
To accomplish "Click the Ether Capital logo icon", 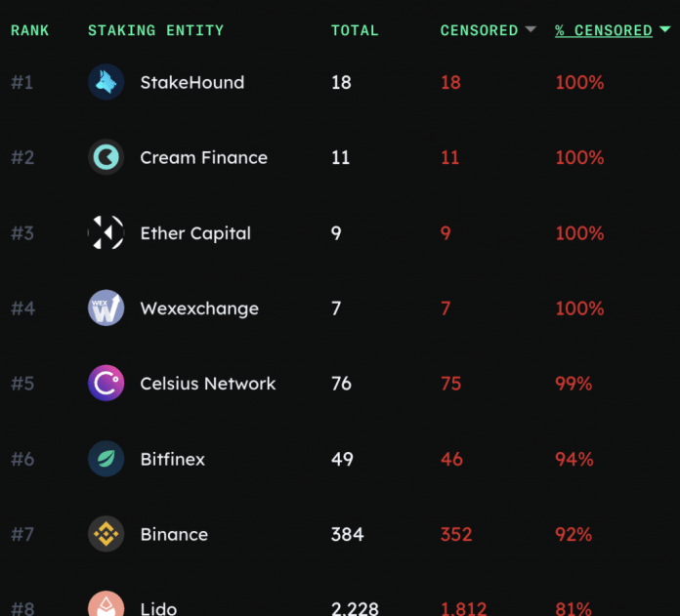I will click(x=106, y=232).
